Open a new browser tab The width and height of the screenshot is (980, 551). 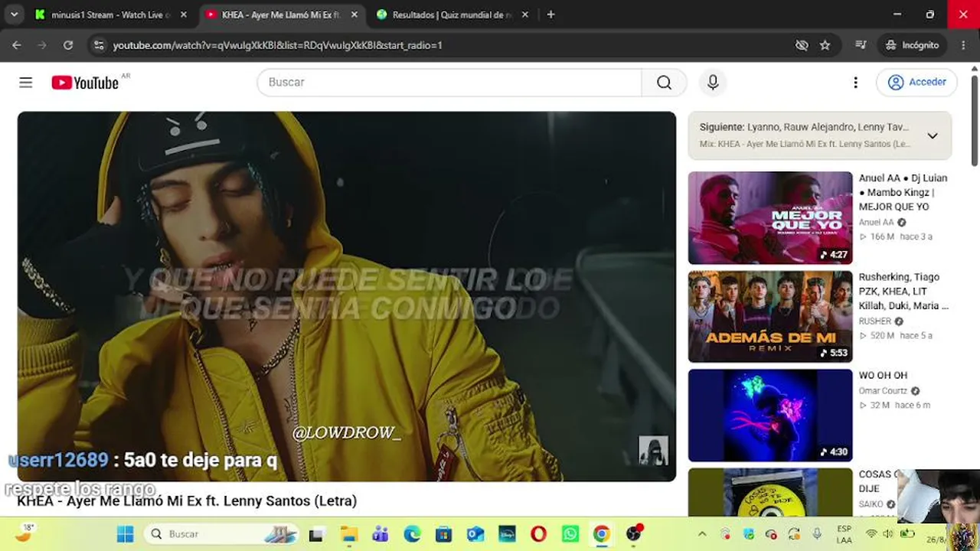pyautogui.click(x=550, y=15)
